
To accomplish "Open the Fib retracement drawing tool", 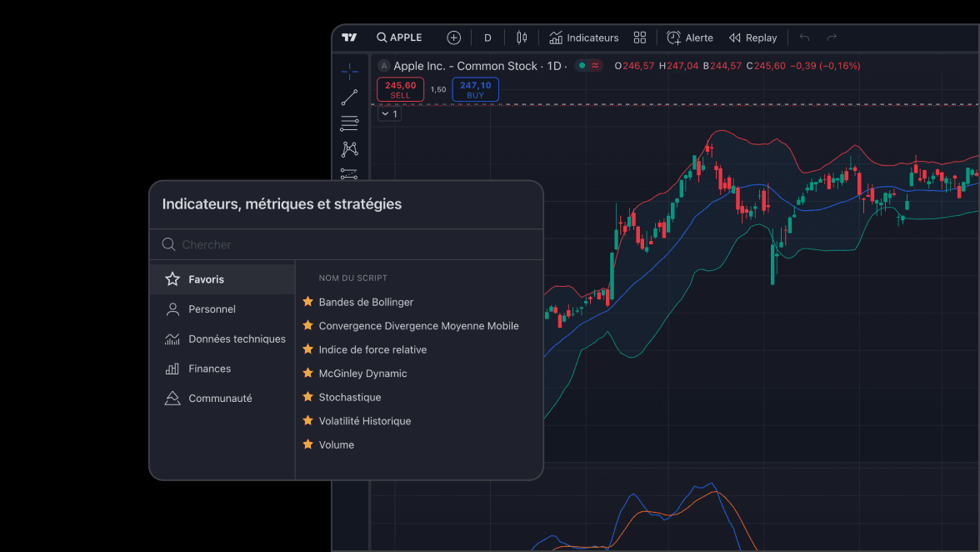I will pos(350,123).
